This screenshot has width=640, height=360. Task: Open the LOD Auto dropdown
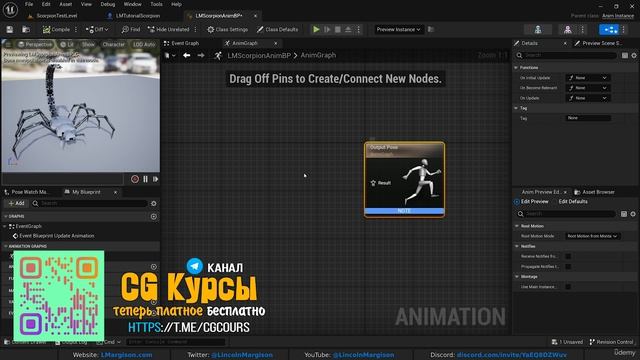click(x=144, y=44)
